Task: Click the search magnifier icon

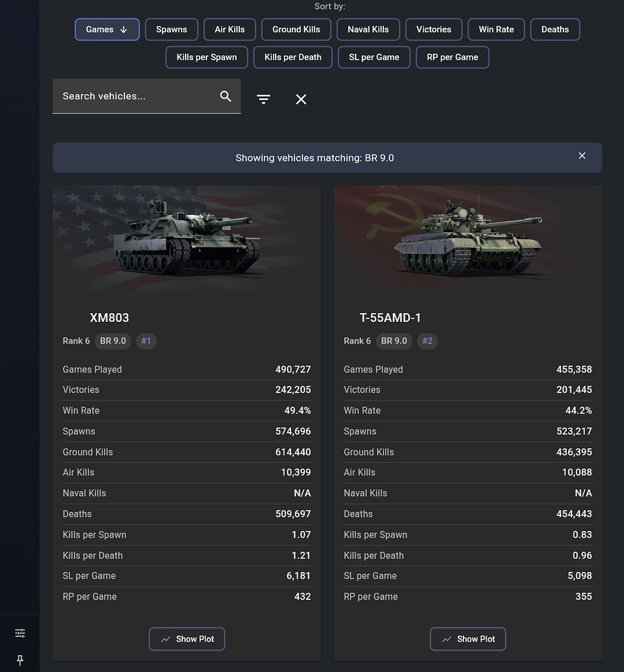Action: tap(225, 96)
